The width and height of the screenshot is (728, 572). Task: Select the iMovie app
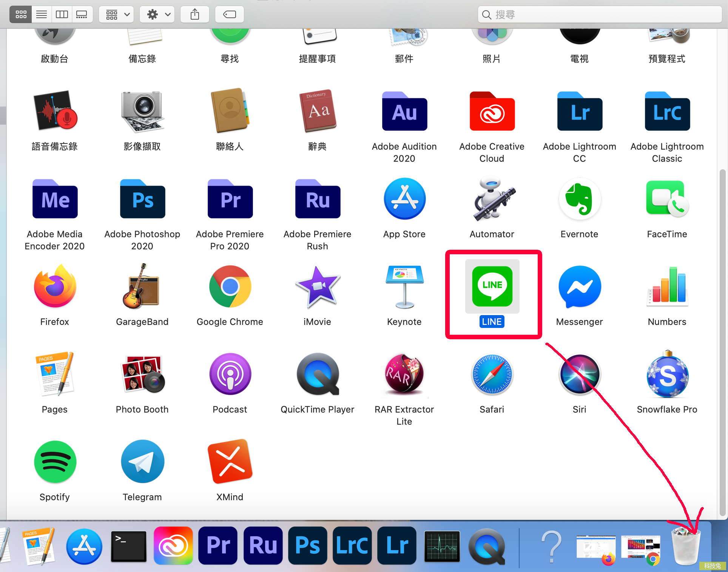point(318,286)
